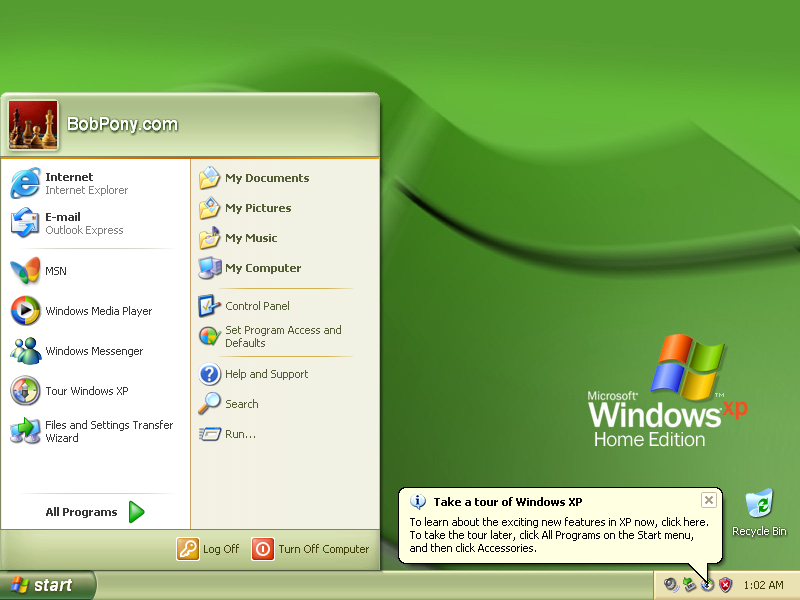Launch Outlook Express E-mail
Viewport: 800px width, 600px height.
[94, 223]
